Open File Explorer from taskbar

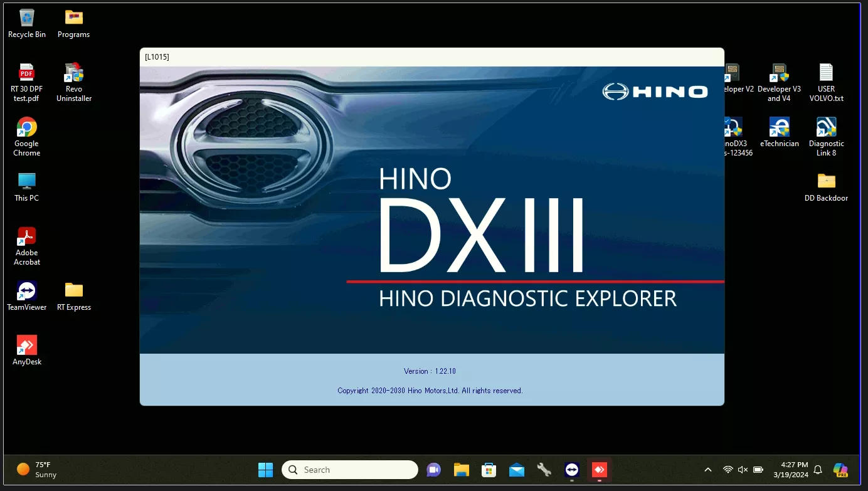point(461,470)
